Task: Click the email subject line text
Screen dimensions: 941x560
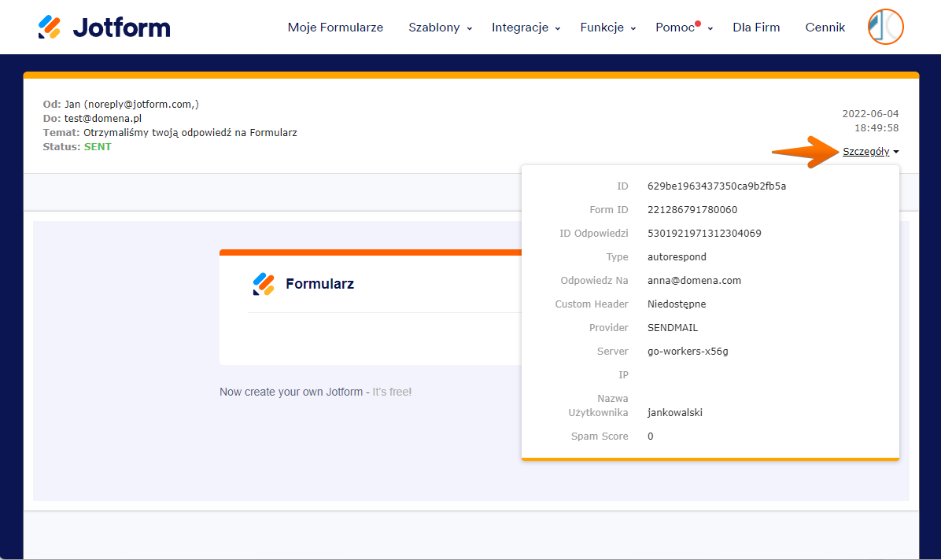Action: (x=190, y=133)
